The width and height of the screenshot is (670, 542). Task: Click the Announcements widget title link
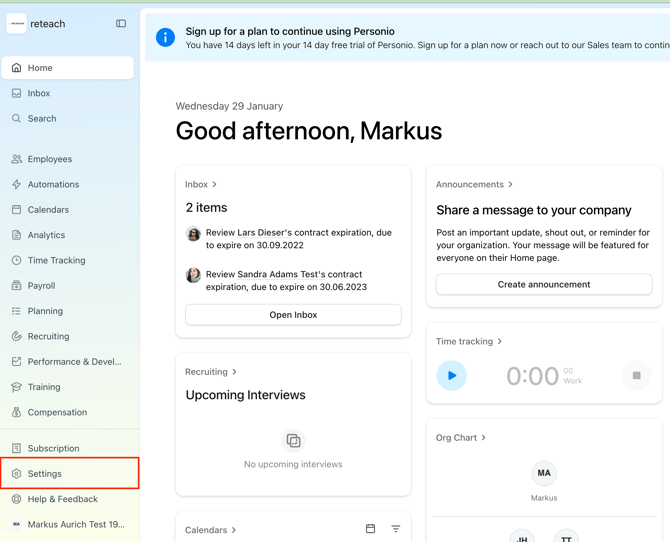point(470,184)
